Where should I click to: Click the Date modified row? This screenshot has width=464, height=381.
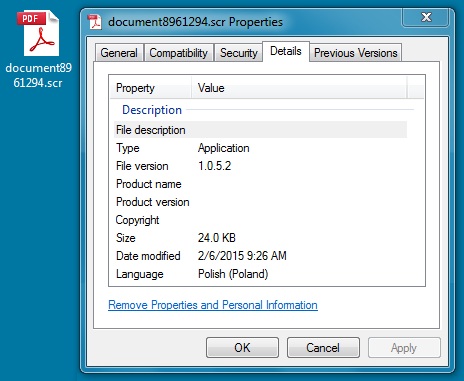point(260,256)
